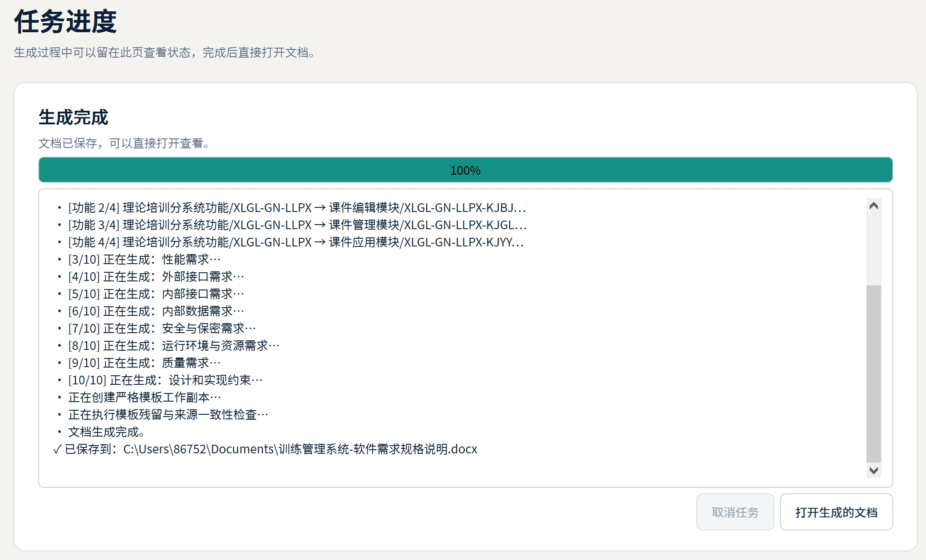This screenshot has width=926, height=560.
Task: Select the log entry 文档生成完成。
Action: point(106,432)
